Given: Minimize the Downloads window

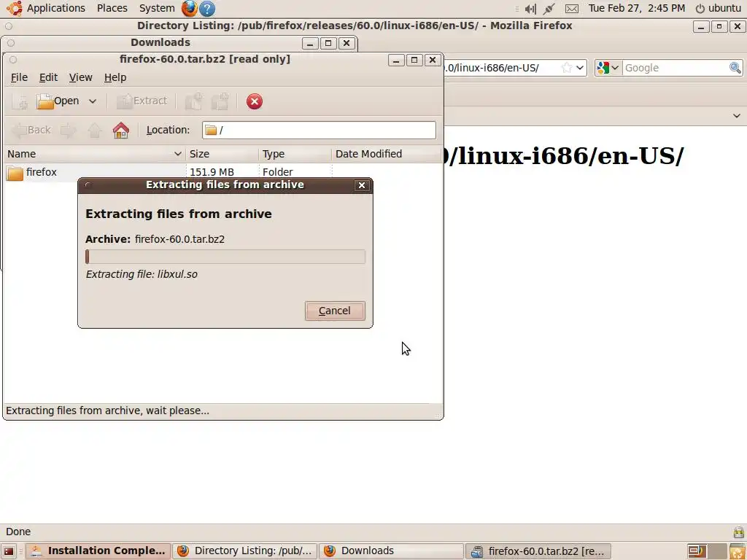Looking at the screenshot, I should click(x=310, y=43).
